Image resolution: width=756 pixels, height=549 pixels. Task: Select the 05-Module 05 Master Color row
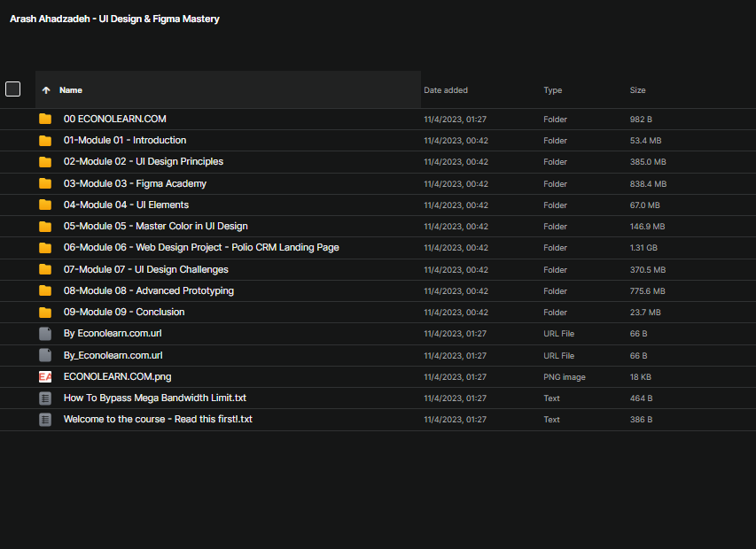[x=155, y=227]
